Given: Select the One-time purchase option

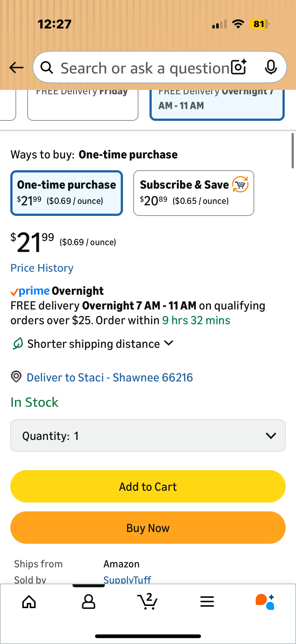Looking at the screenshot, I should point(67,193).
